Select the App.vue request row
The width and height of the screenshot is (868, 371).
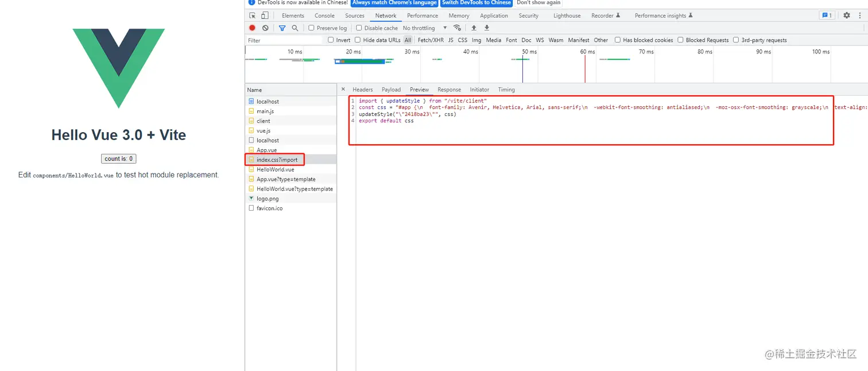[x=291, y=149]
